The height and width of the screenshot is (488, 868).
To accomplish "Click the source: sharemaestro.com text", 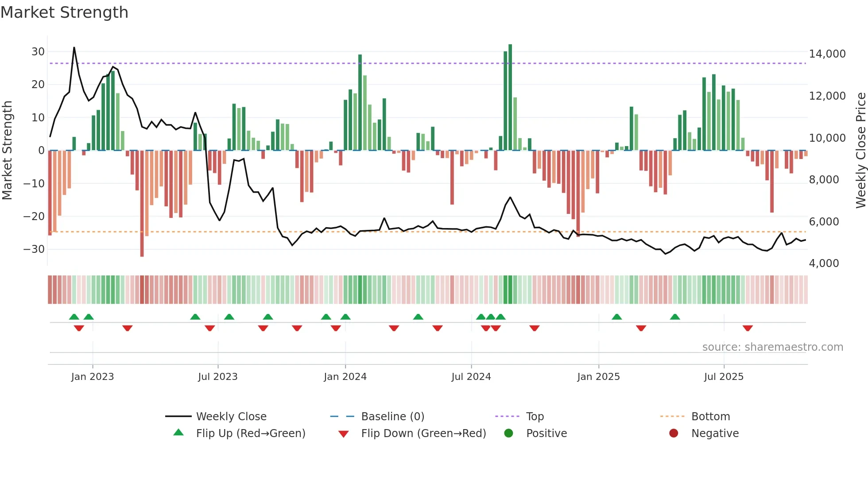I will [x=772, y=347].
